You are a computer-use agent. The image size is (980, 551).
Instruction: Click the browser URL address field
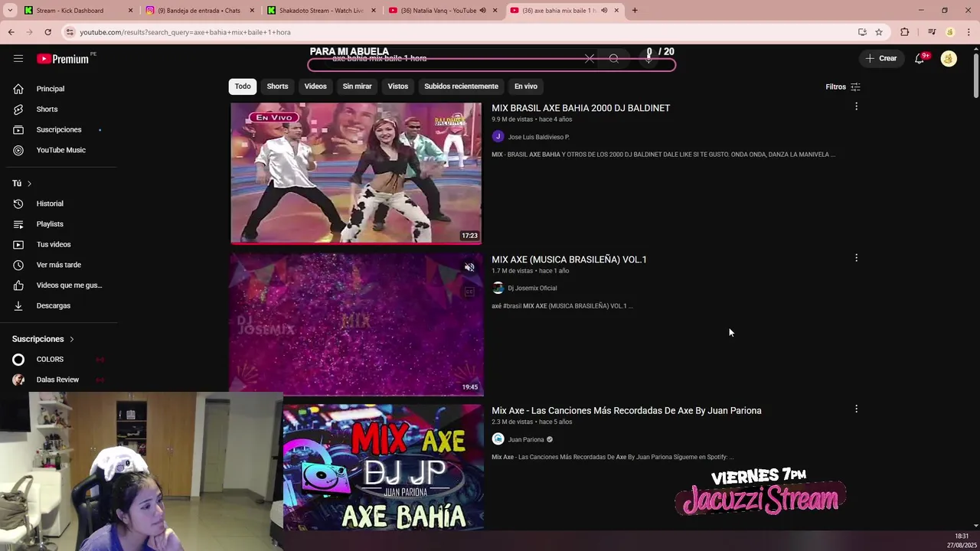pos(459,32)
